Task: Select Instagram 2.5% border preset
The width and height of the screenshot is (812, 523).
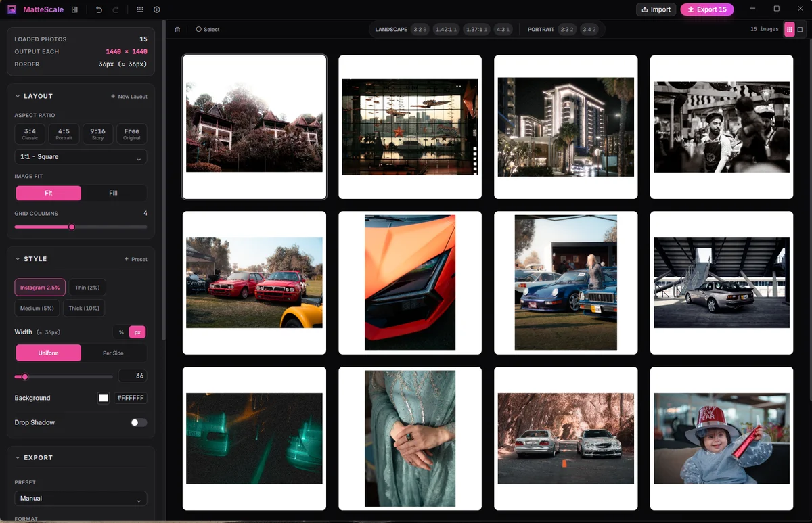Action: [x=40, y=288]
